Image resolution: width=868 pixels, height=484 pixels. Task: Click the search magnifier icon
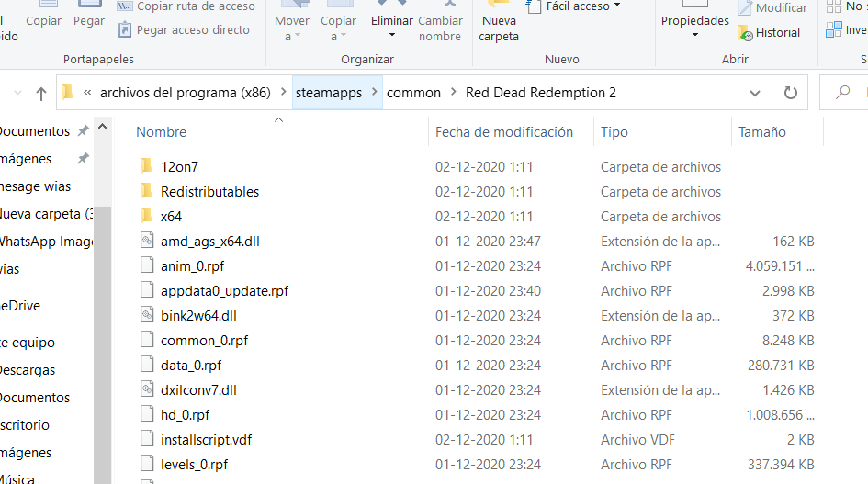tap(842, 93)
